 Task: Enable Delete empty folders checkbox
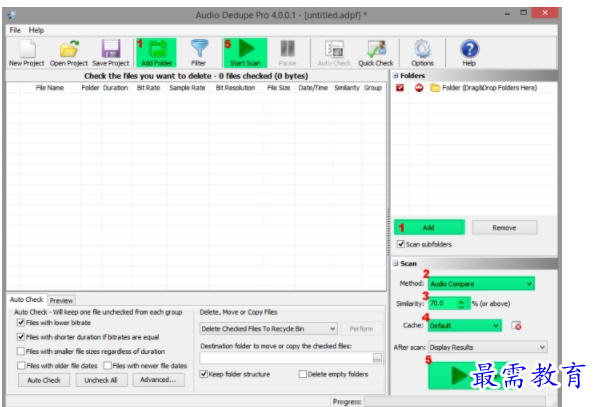(303, 374)
